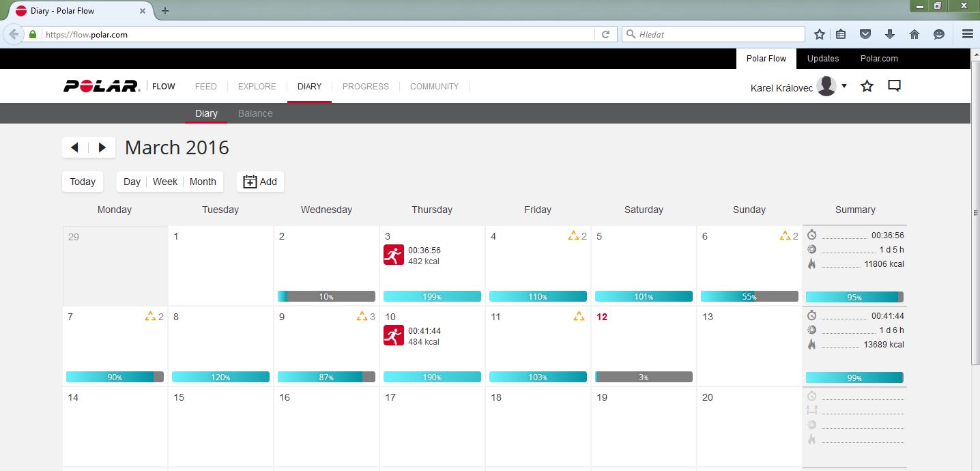The image size is (980, 471).
Task: Open the Progress navigation tab
Action: (365, 87)
